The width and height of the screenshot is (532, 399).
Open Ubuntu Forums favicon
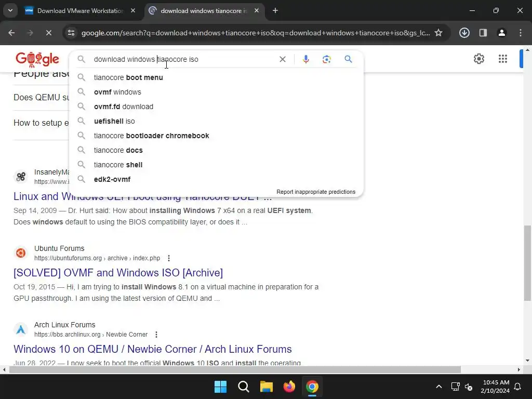pos(21,253)
